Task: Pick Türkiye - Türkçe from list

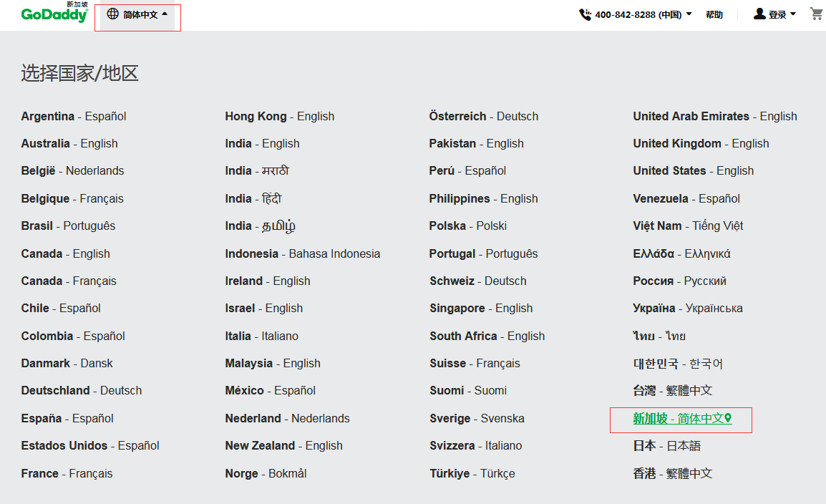Action: pos(472,473)
